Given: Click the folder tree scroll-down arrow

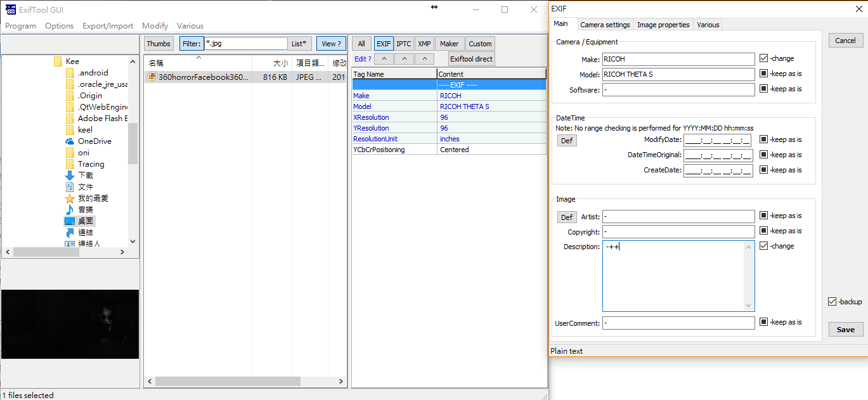Looking at the screenshot, I should click(133, 241).
